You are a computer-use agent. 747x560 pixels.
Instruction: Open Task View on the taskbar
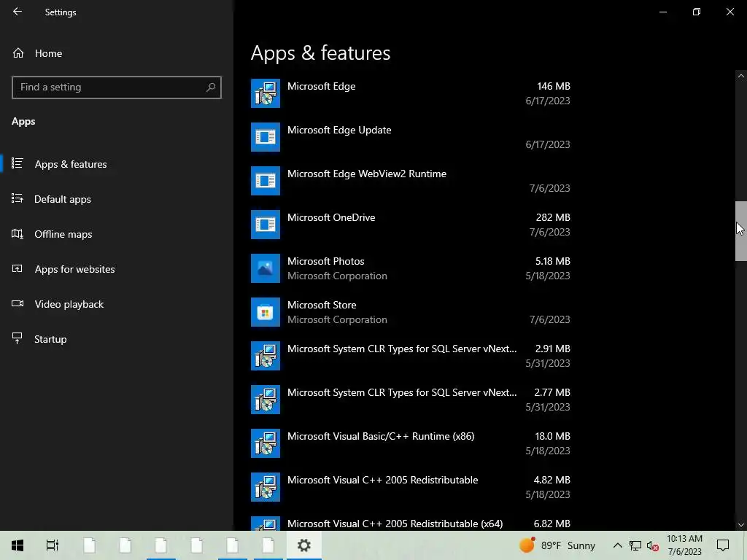[53, 545]
